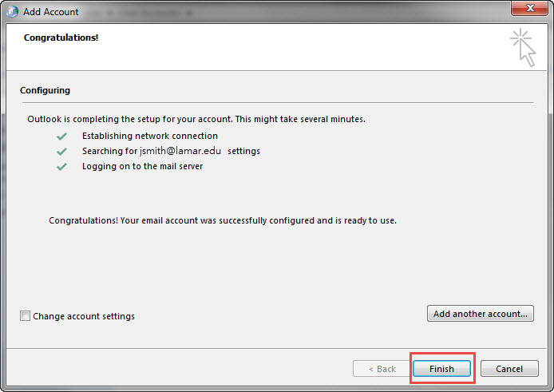554x392 pixels.
Task: Click the Configuring section label
Action: pos(45,90)
